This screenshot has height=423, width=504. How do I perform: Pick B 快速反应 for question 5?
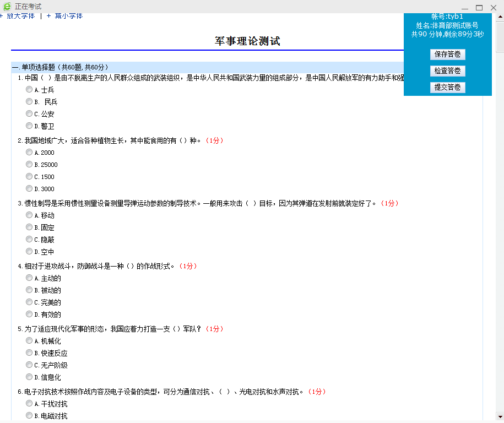pos(29,353)
